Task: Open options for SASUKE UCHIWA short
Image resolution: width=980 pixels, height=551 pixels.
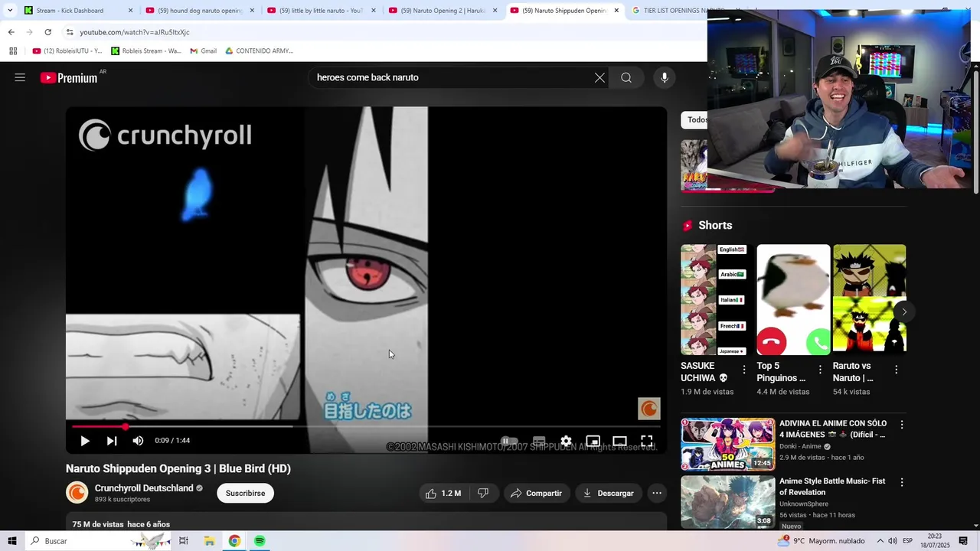Action: [x=744, y=370]
